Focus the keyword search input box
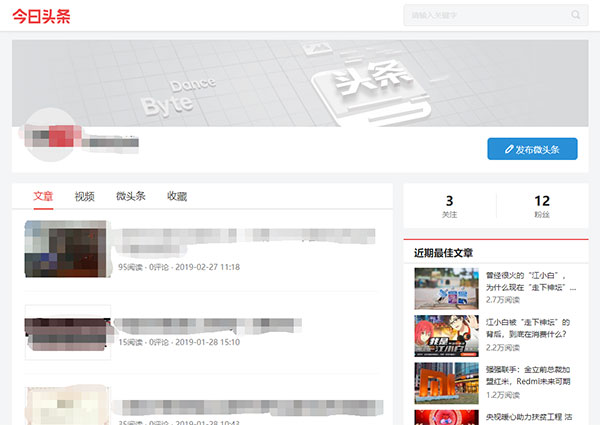This screenshot has width=600, height=425. 485,15
